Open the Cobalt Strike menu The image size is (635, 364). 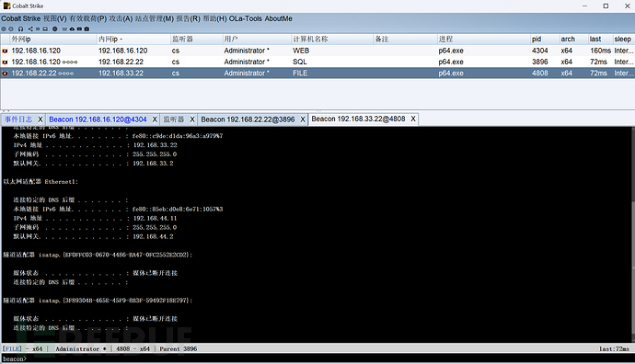[x=20, y=18]
